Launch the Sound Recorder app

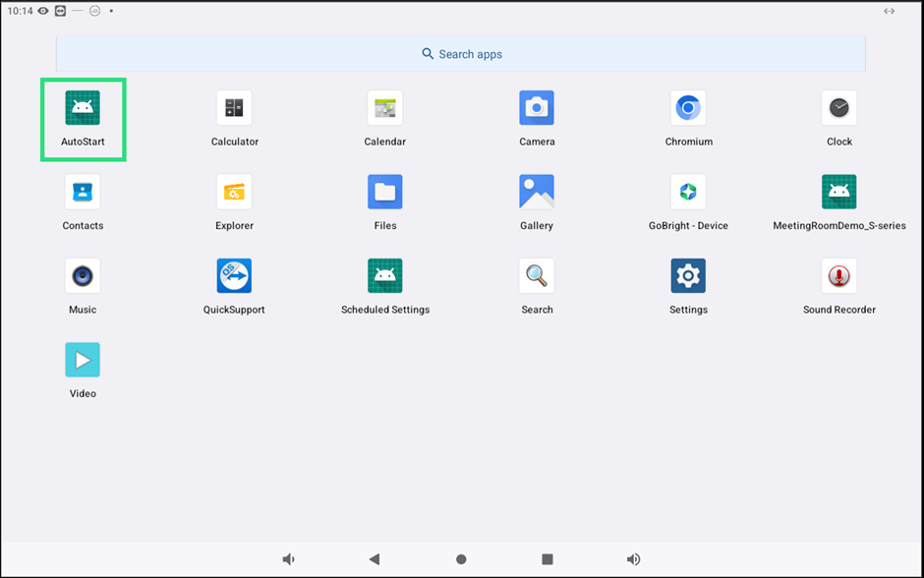point(838,276)
